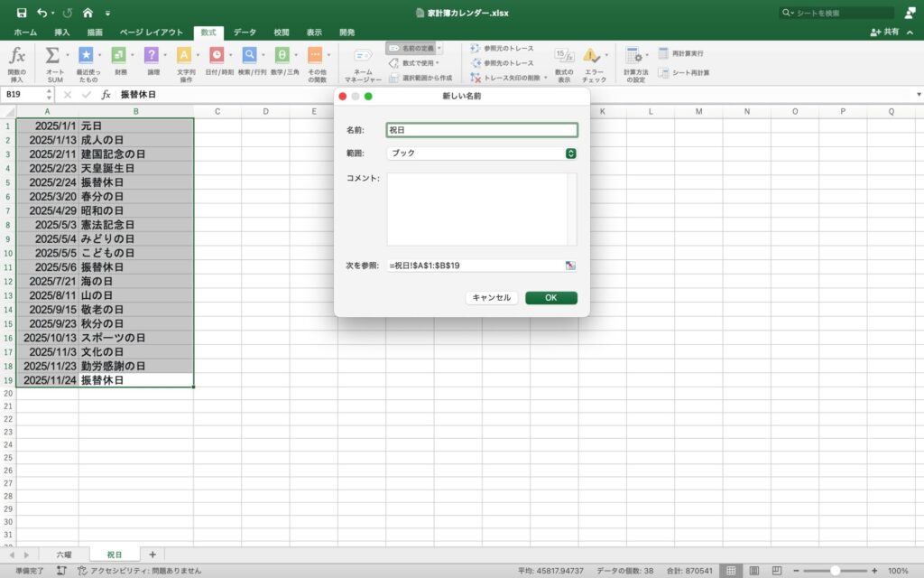Image resolution: width=924 pixels, height=578 pixels.
Task: Open the データ ribbon tab
Action: 245,33
